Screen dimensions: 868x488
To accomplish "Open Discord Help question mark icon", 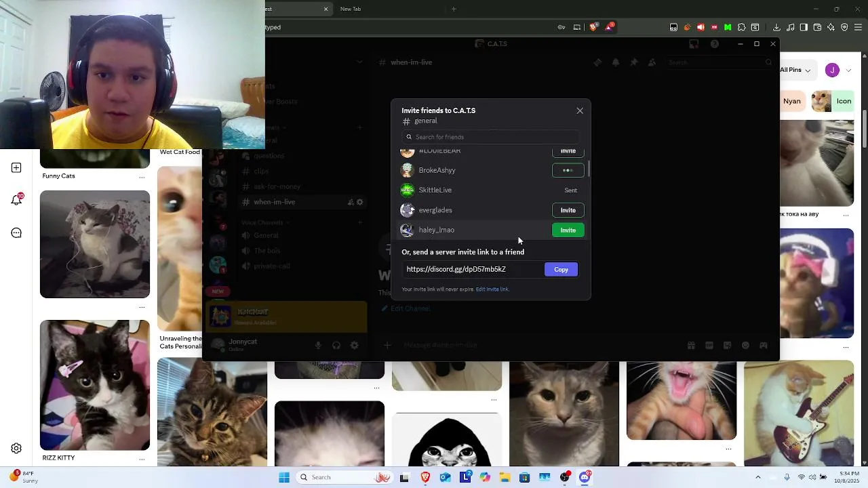I will tap(715, 44).
